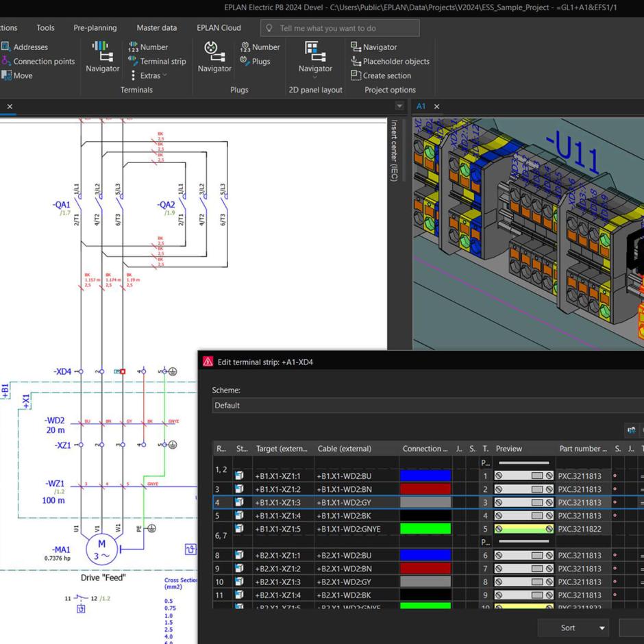The image size is (644, 644).
Task: Click Number in the Plugs group
Action: [260, 47]
